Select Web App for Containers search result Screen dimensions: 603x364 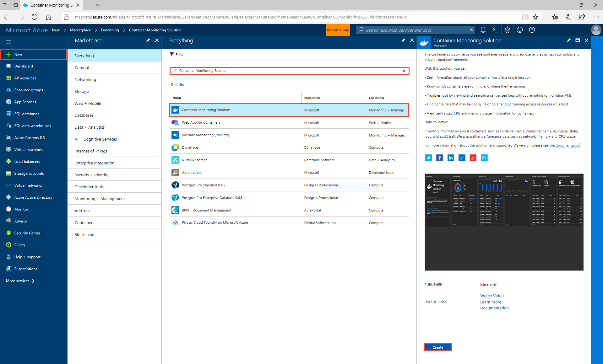pyautogui.click(x=201, y=122)
